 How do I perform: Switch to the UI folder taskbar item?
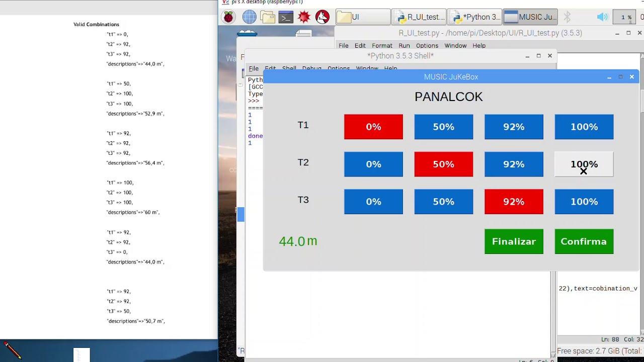click(362, 17)
